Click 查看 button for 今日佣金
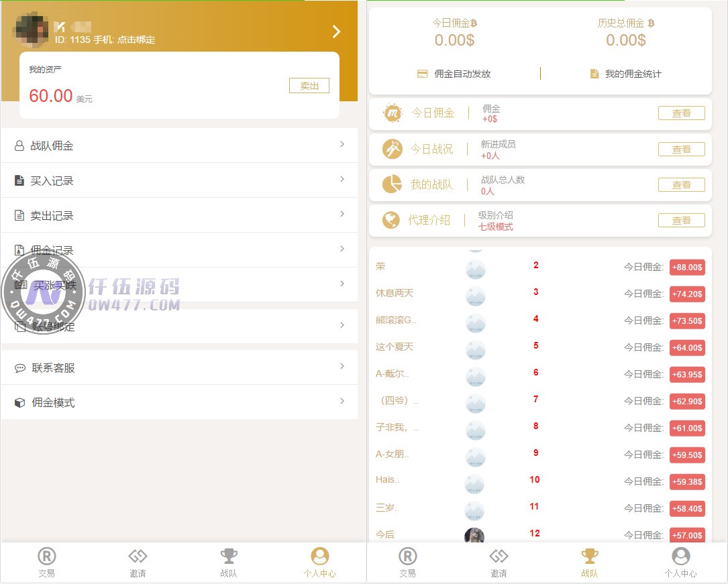Image resolution: width=728 pixels, height=584 pixels. pyautogui.click(x=681, y=113)
